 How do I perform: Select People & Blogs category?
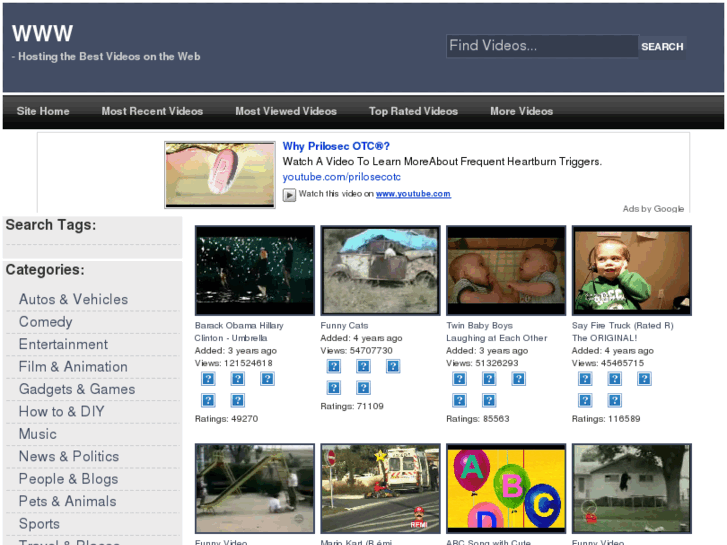coord(68,479)
